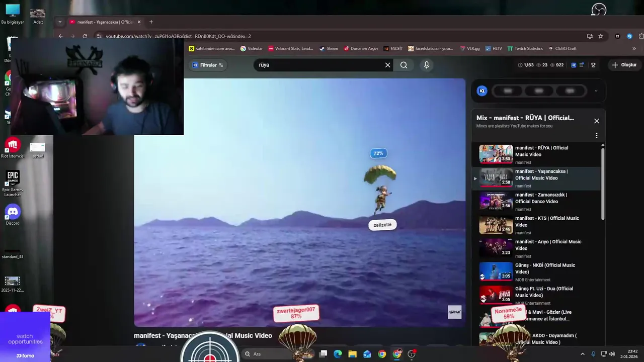Click the small vidIQ logo in the header stats
644x362 pixels.
click(x=573, y=65)
